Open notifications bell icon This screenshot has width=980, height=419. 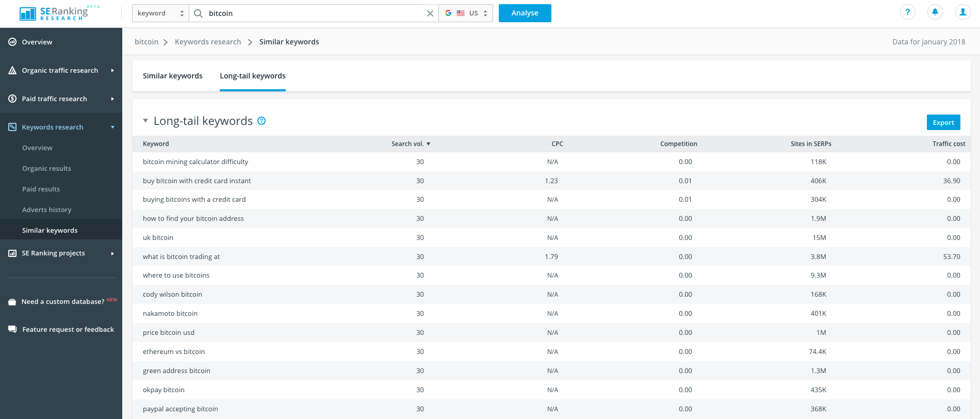pyautogui.click(x=935, y=12)
